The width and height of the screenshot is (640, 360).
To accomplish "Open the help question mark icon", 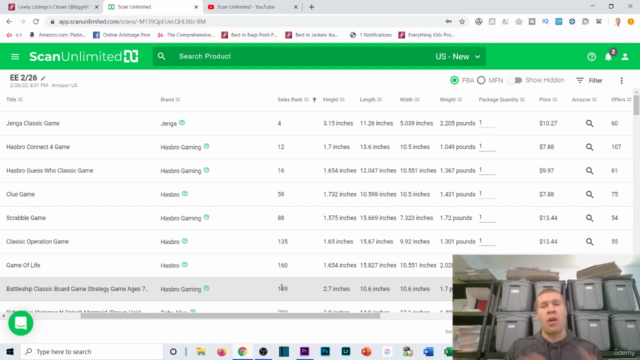I will (591, 57).
